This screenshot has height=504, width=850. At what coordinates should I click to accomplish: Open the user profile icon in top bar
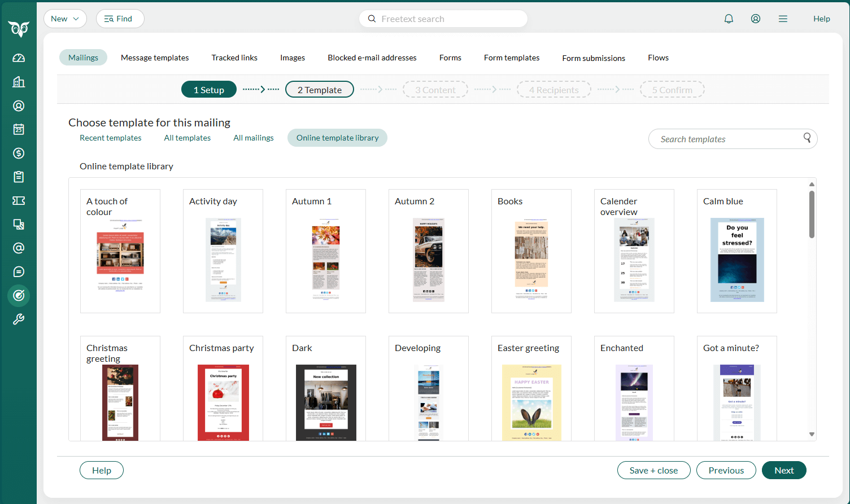(x=756, y=19)
